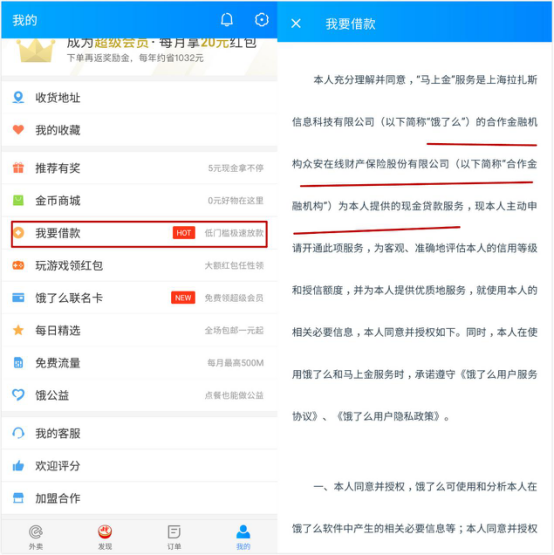Open settings via the gear icon
554x555 pixels.
262,19
